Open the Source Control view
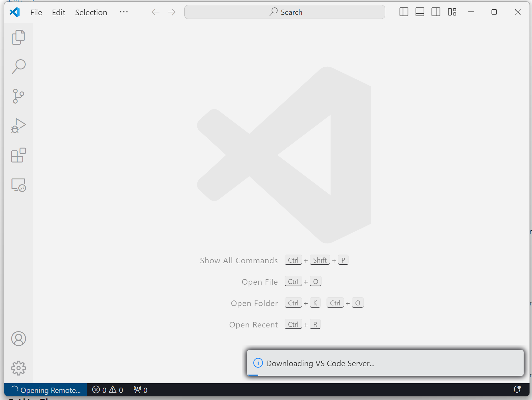 (18, 96)
